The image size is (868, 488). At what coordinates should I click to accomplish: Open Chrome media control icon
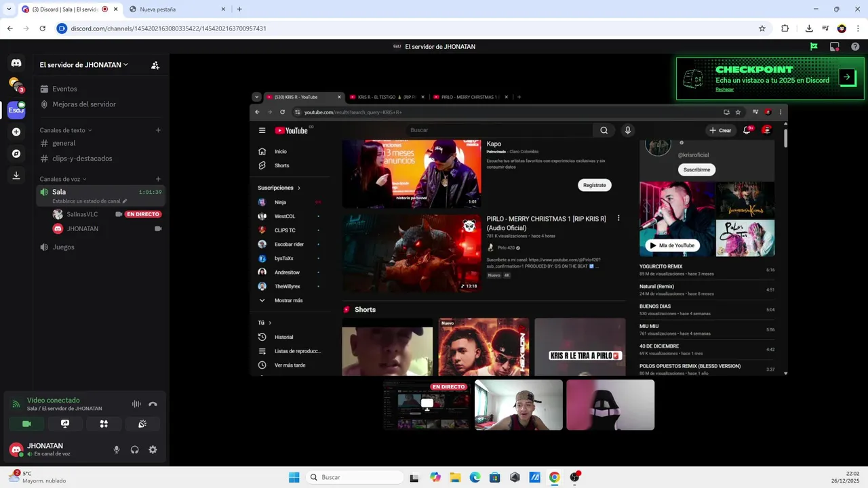pyautogui.click(x=825, y=28)
